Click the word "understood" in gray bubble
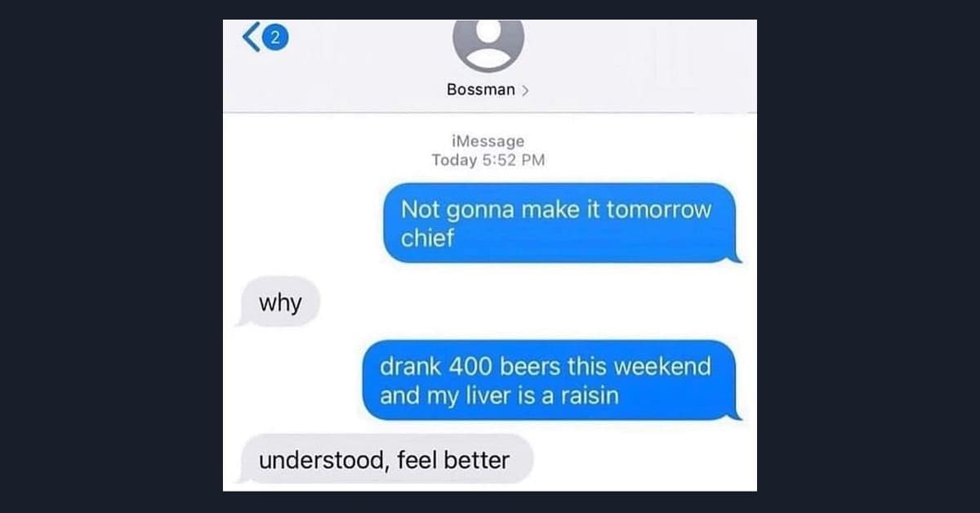 [x=322, y=461]
